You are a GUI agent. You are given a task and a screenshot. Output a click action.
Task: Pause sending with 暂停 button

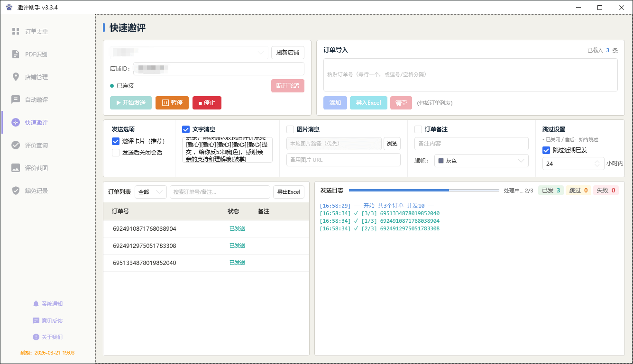coord(172,103)
